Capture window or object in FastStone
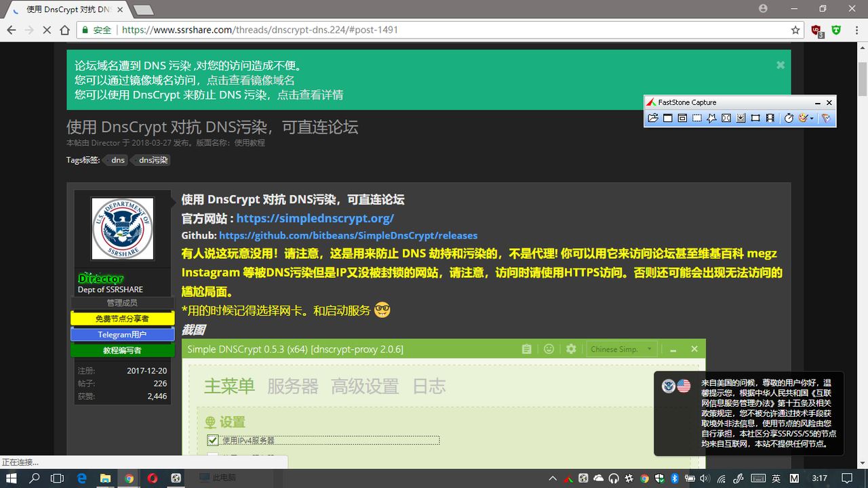Screen dimensions: 868x488 click(x=682, y=118)
